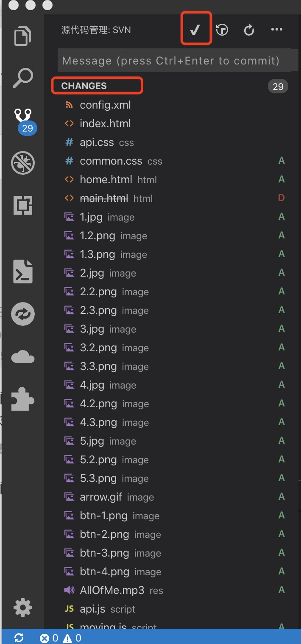Open the Explorer view in activity bar
Viewport: 301px width, 644px height.
click(x=23, y=36)
